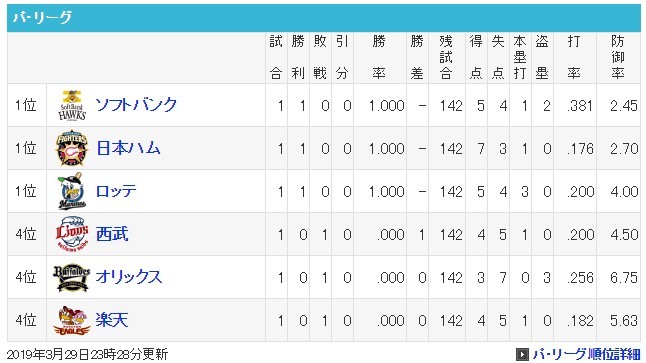Open the 楽天 team link

point(112,320)
